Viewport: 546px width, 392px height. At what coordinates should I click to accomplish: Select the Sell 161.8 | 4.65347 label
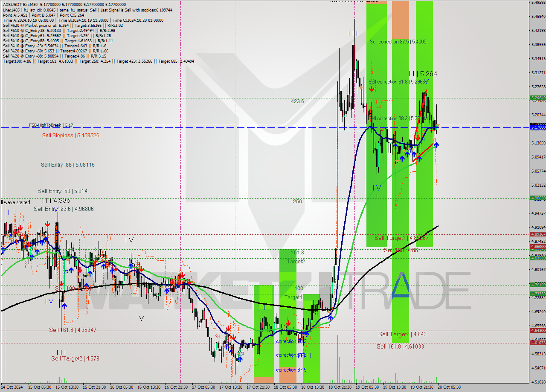73,330
